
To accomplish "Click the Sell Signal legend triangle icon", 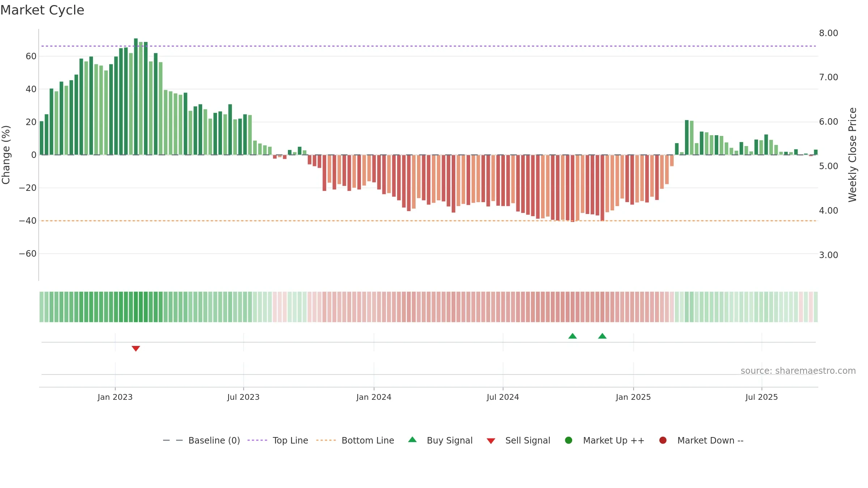I will pyautogui.click(x=491, y=441).
